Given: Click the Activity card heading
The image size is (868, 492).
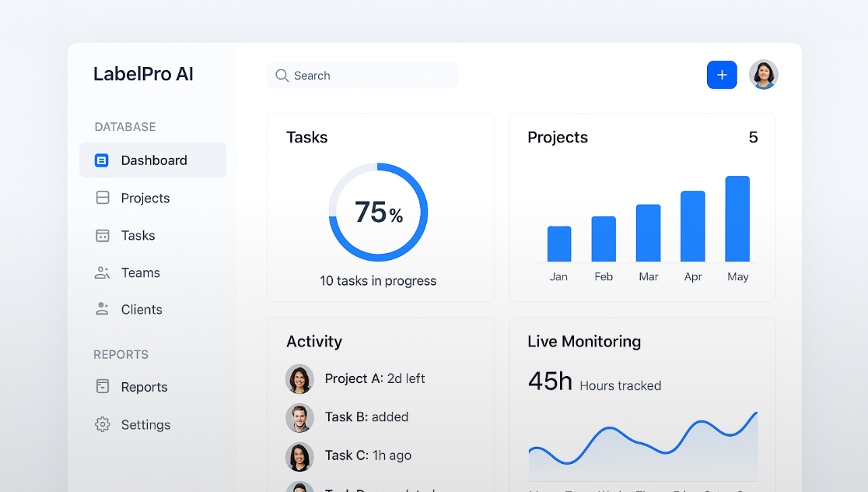Looking at the screenshot, I should [314, 341].
